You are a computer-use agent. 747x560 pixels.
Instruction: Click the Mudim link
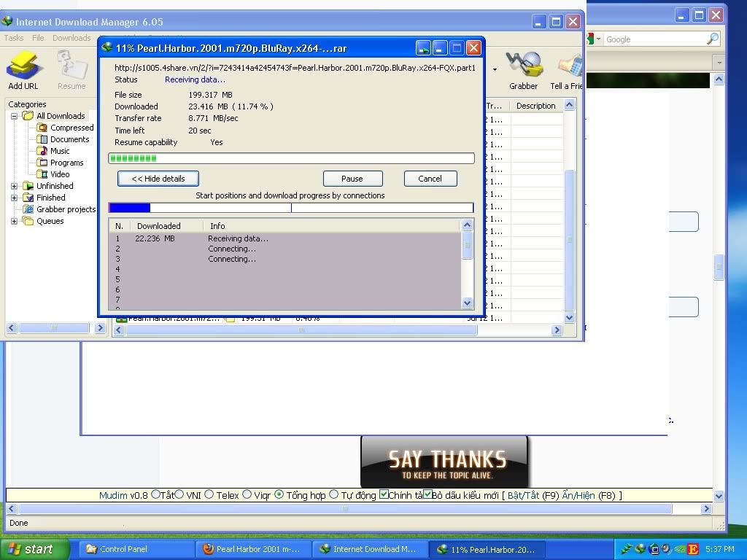[x=113, y=495]
